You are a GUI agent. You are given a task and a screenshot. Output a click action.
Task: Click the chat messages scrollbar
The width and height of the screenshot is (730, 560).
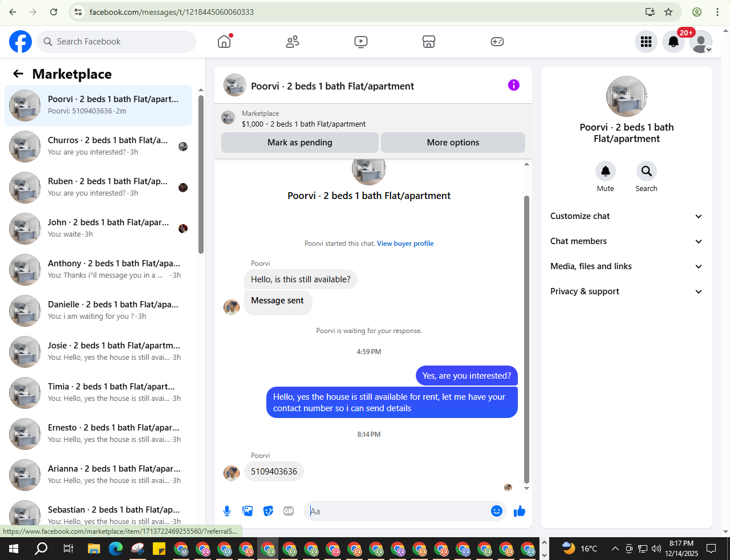[x=526, y=339]
